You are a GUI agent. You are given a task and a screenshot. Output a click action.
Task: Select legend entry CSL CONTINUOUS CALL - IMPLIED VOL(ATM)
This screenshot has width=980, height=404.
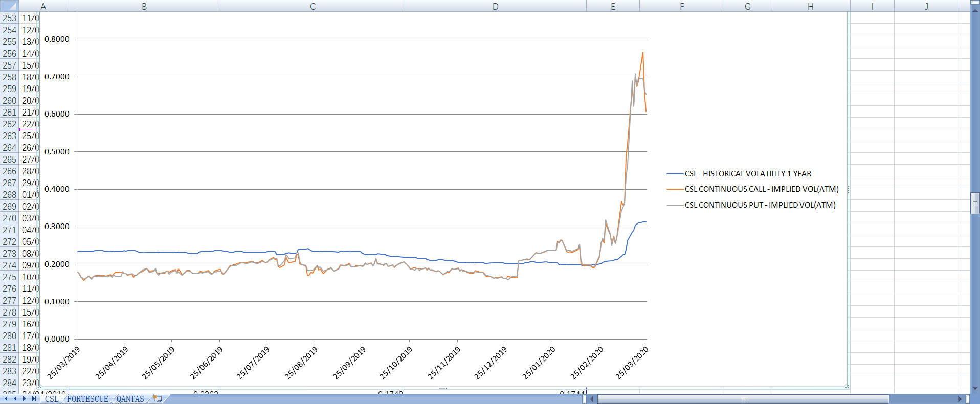[x=762, y=189]
